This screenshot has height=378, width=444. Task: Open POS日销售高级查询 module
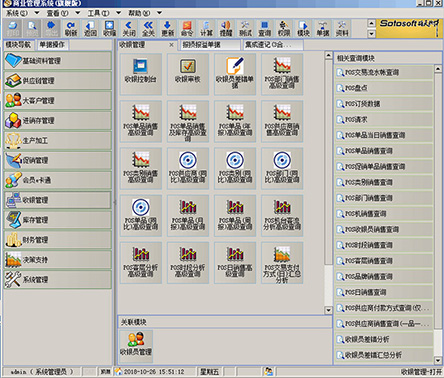pyautogui.click(x=235, y=263)
